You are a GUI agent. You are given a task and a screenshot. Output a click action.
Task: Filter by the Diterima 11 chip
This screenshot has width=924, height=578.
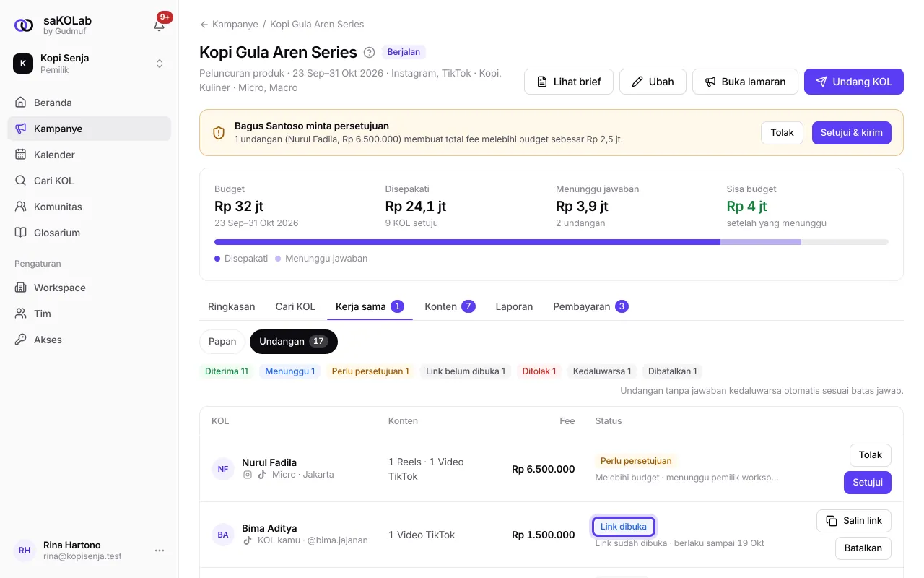[x=227, y=371]
